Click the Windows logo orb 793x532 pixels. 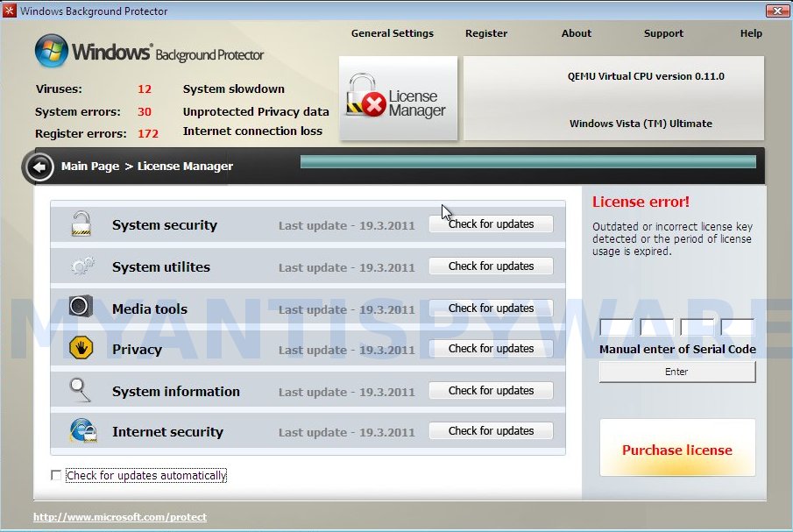click(x=51, y=51)
